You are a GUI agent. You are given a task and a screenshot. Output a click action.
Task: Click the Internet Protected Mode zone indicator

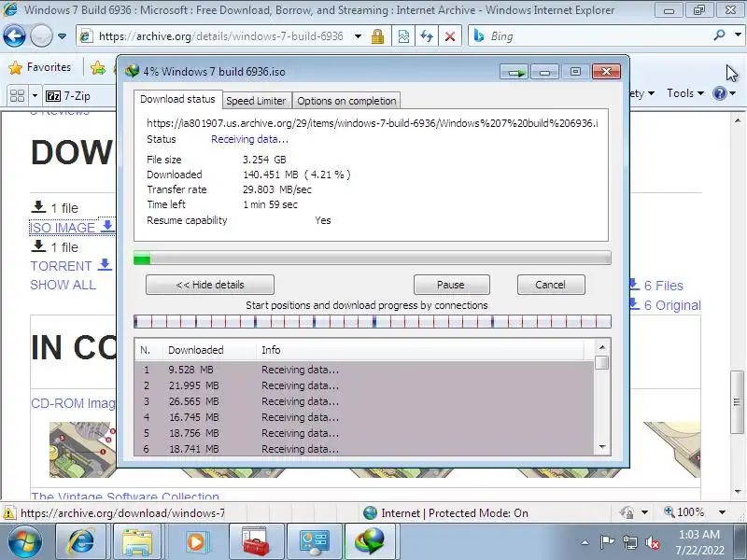tap(445, 512)
